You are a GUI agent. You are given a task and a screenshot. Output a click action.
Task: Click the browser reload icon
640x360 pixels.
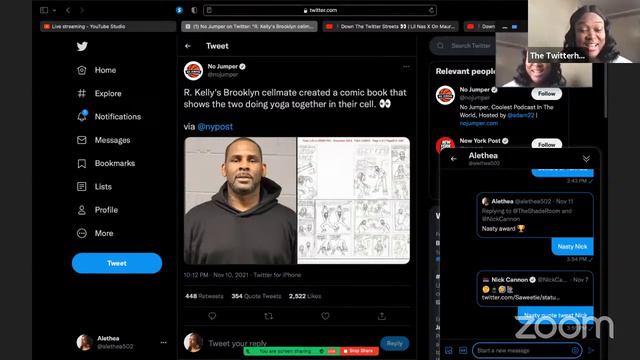point(431,10)
